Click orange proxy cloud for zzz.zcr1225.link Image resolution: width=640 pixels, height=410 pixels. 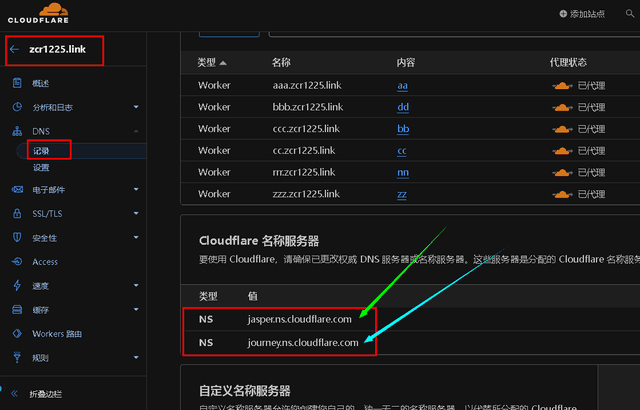click(561, 193)
